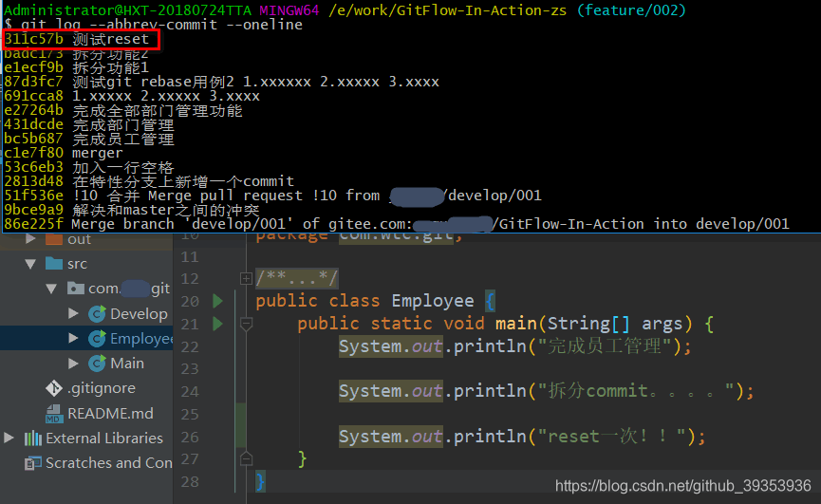
Task: Run main method via line 21 gutter arrow
Action: [x=217, y=324]
